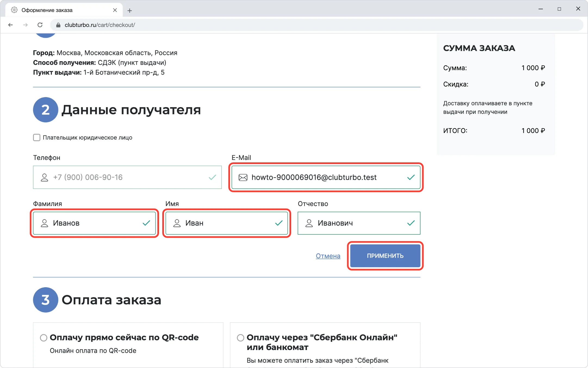Click the Скидка: label in order summary
Image resolution: width=588 pixels, height=368 pixels.
tap(456, 84)
